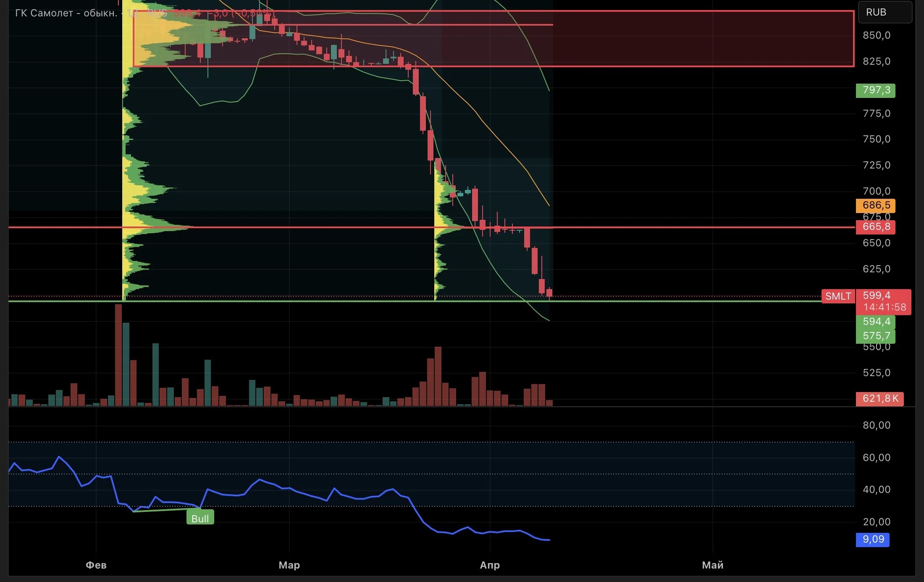Click the 725,0 price axis tick
The width and height of the screenshot is (924, 582).
pos(877,165)
